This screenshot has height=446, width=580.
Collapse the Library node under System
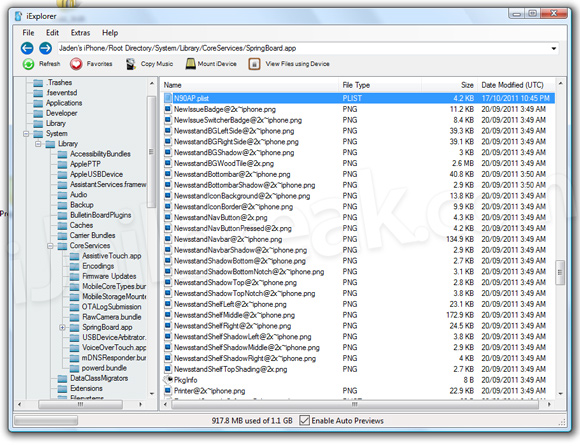point(38,144)
